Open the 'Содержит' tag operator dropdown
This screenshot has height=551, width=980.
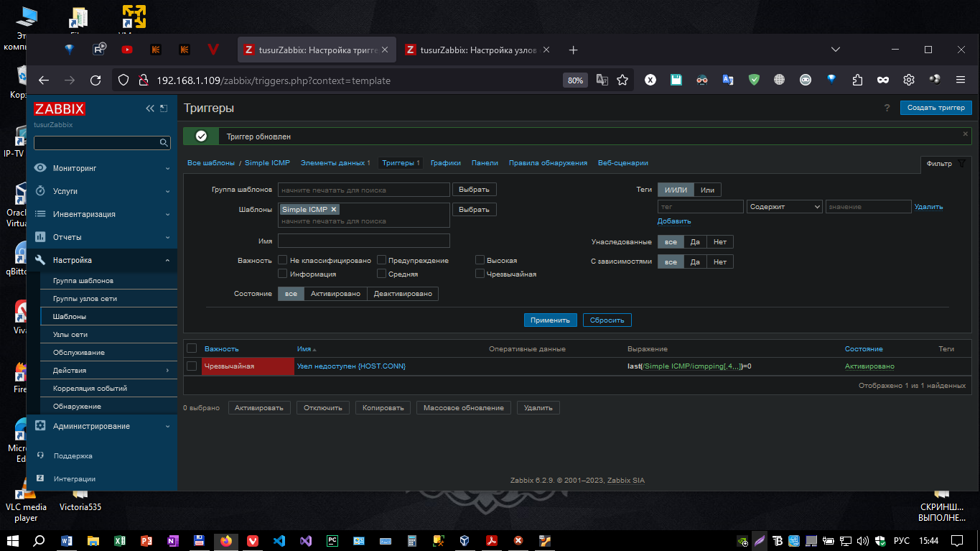784,207
